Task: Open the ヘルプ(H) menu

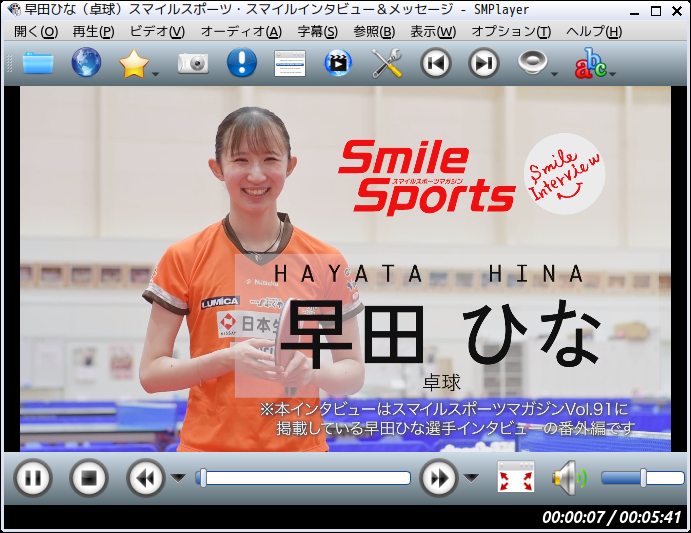Action: pos(594,32)
